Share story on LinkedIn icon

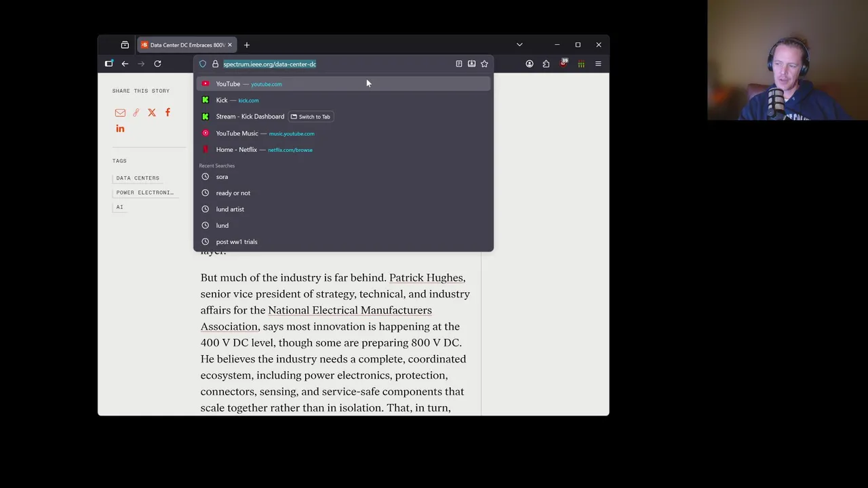(120, 129)
